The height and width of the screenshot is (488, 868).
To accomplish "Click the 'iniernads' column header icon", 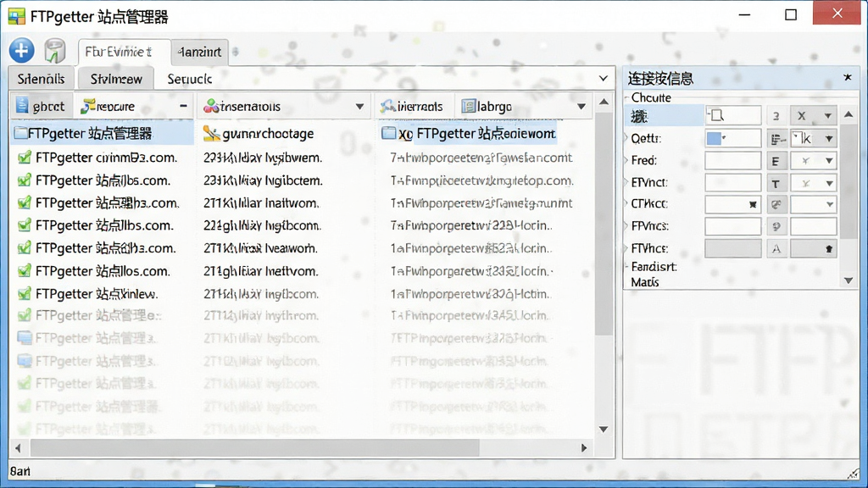I will 387,106.
